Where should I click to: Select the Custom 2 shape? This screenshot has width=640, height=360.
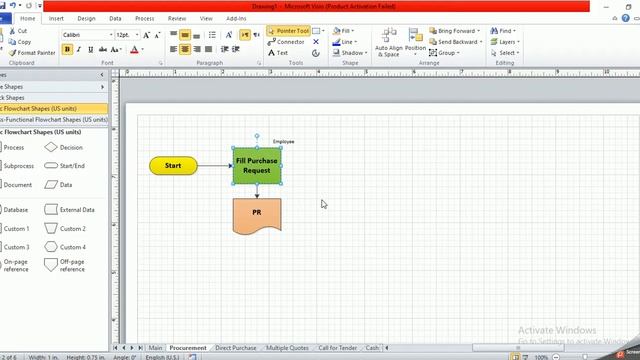point(65,229)
